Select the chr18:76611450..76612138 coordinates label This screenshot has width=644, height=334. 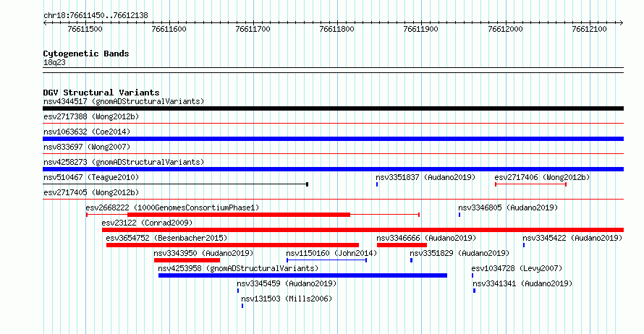tap(96, 16)
